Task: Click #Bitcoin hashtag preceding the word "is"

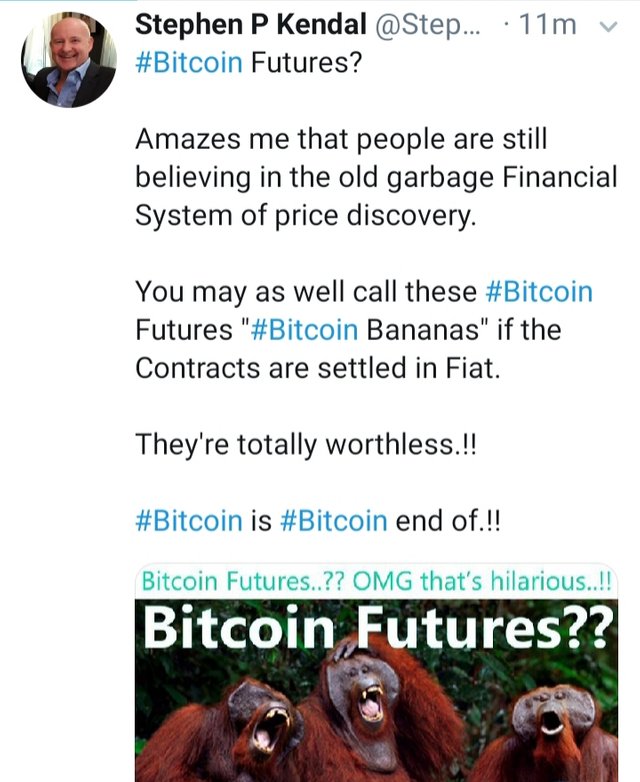Action: click(188, 520)
